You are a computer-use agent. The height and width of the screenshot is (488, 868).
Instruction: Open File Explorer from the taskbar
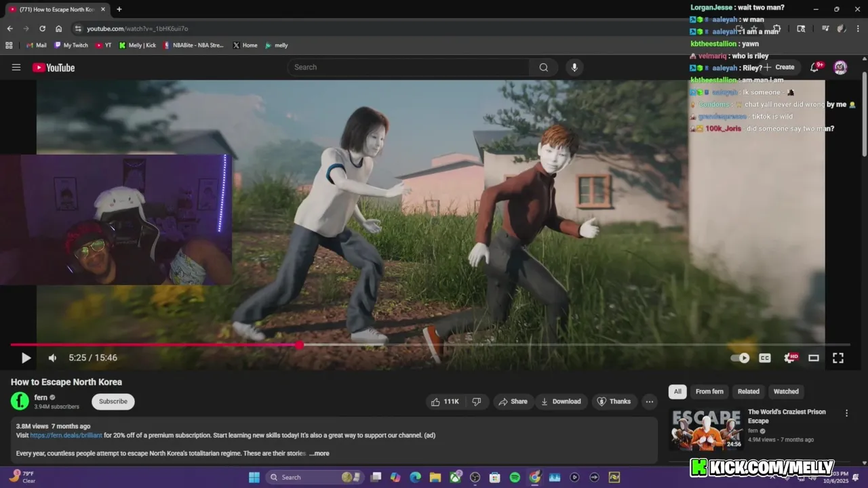435,477
